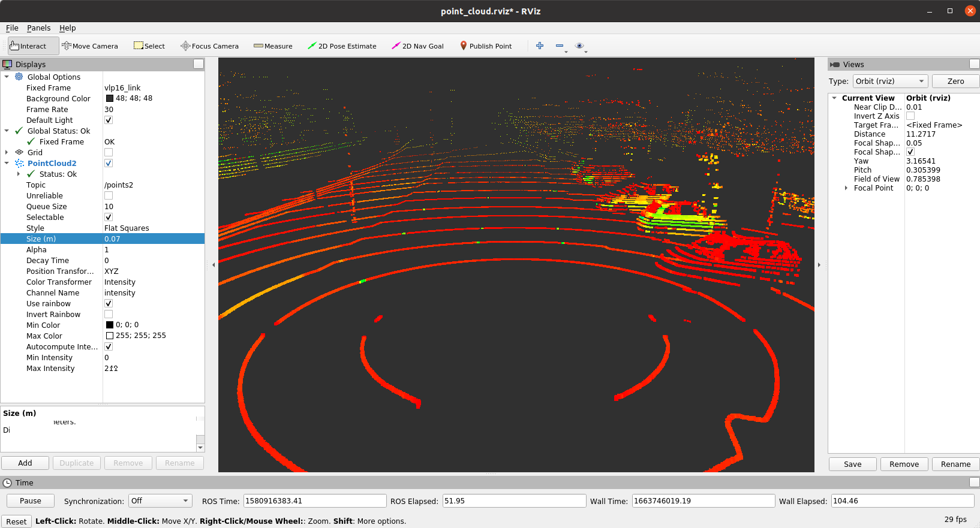The width and height of the screenshot is (980, 528).
Task: Activate the Move Camera tool
Action: pyautogui.click(x=90, y=46)
